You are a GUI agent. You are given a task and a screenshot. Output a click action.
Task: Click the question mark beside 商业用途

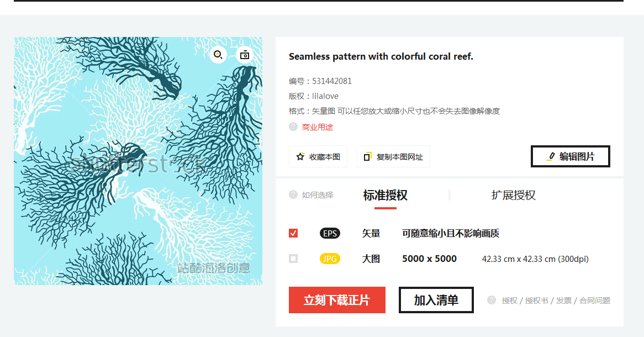(293, 127)
